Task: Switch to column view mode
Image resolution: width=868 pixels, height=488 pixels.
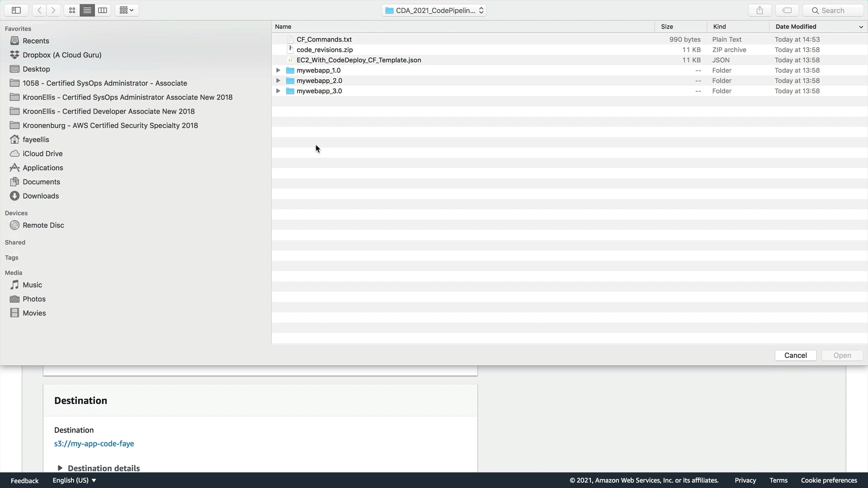Action: (103, 10)
